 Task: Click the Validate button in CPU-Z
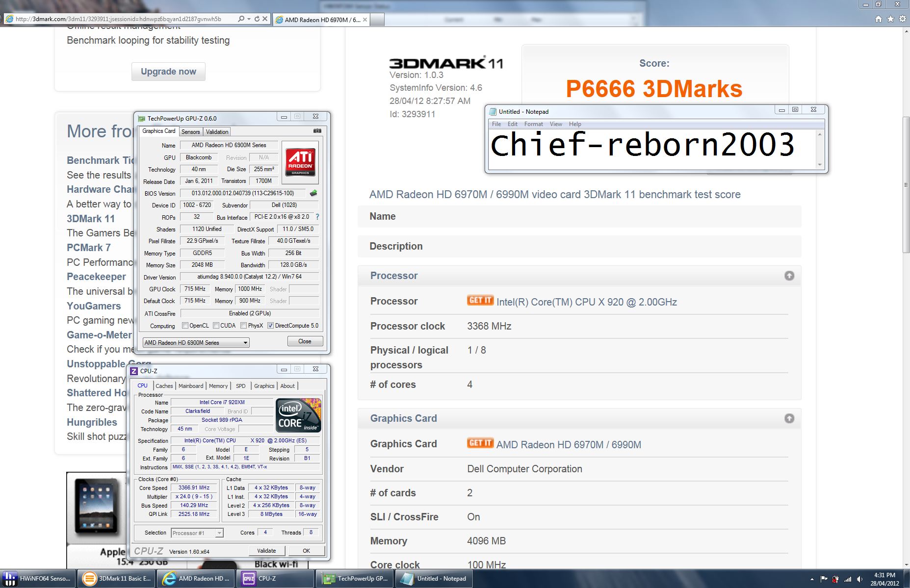[266, 551]
